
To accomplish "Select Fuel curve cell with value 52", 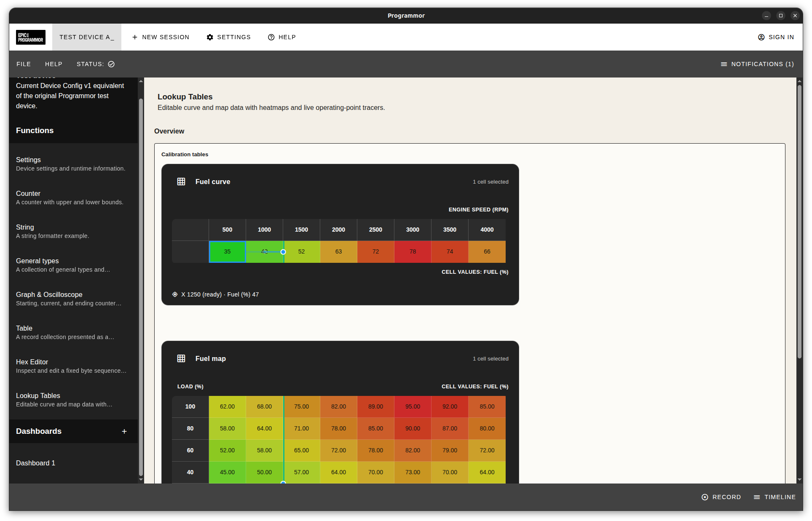I will (301, 251).
